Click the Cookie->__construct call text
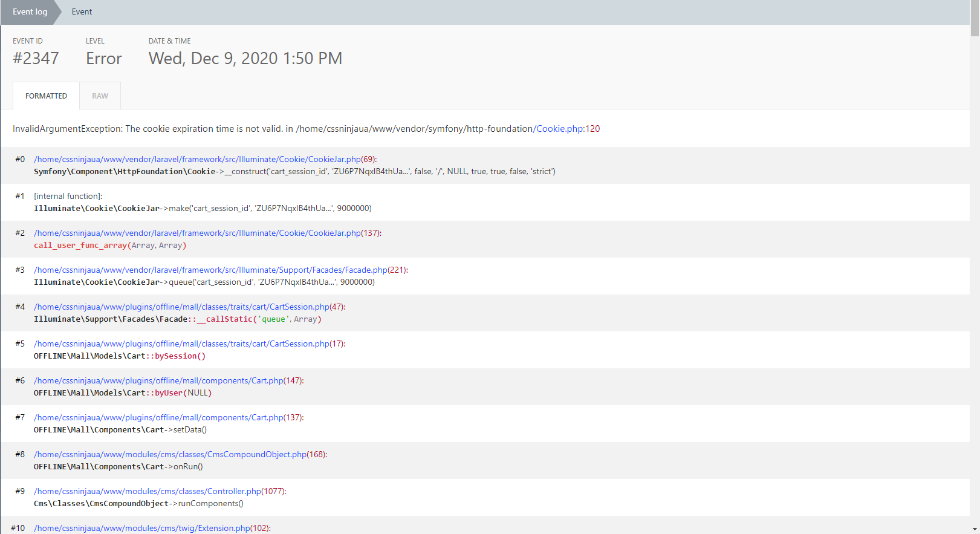This screenshot has height=534, width=980. pyautogui.click(x=294, y=172)
